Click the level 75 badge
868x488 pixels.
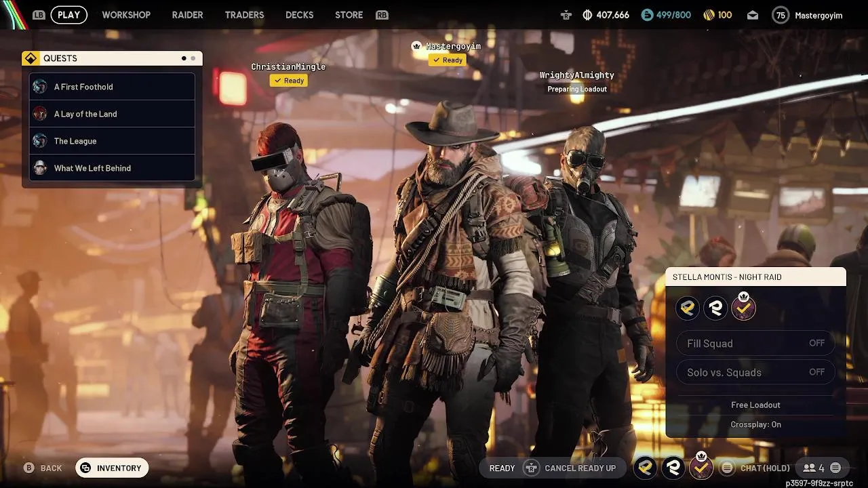click(781, 15)
